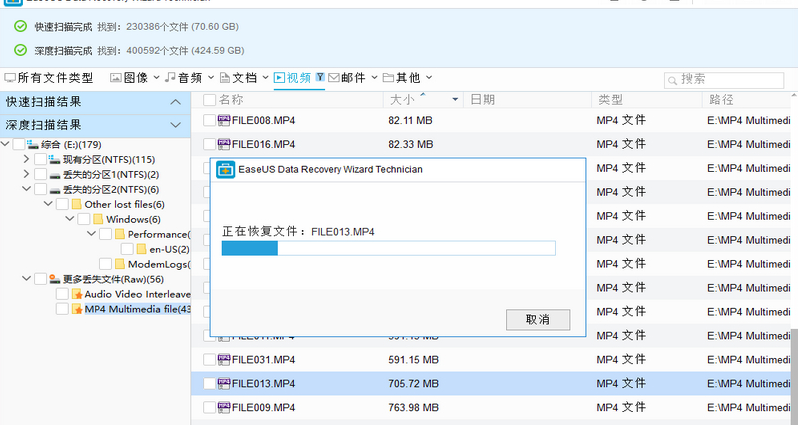The height and width of the screenshot is (425, 802).
Task: Click the EaseUS logo in the dialog title
Action: click(226, 169)
